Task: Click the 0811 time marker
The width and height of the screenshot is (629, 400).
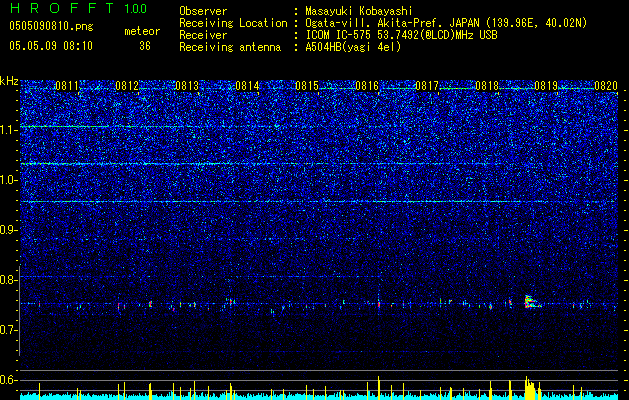Action: [x=67, y=85]
